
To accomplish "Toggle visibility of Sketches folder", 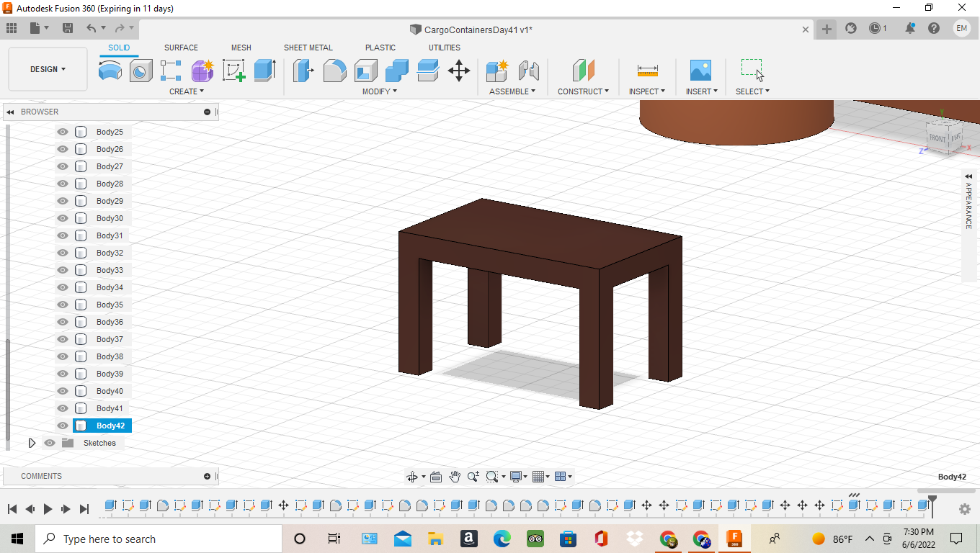I will click(x=50, y=443).
